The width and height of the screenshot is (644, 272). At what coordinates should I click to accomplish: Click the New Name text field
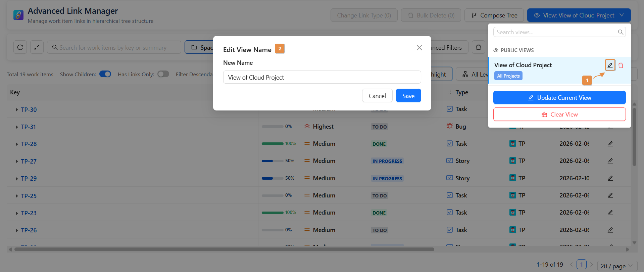tap(322, 77)
